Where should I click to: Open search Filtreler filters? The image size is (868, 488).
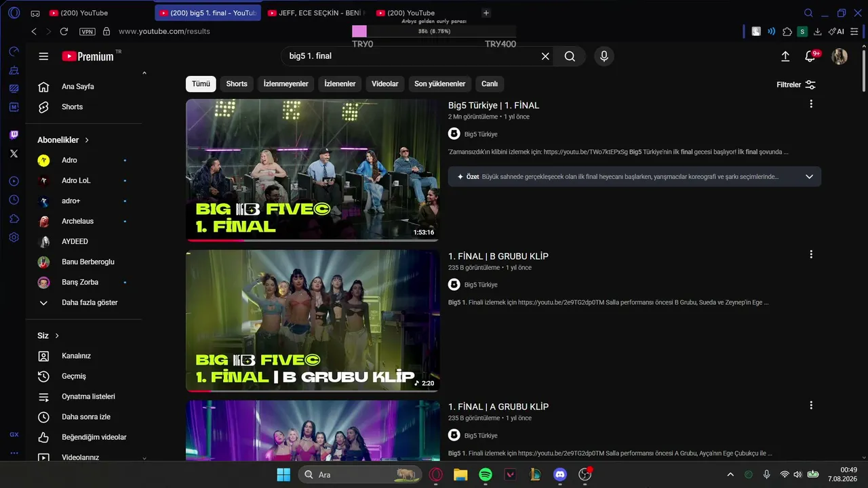pyautogui.click(x=796, y=85)
